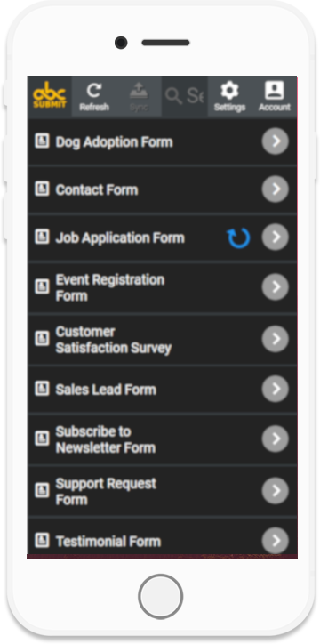Open the Support Request Form item
This screenshot has width=320, height=644.
163,491
